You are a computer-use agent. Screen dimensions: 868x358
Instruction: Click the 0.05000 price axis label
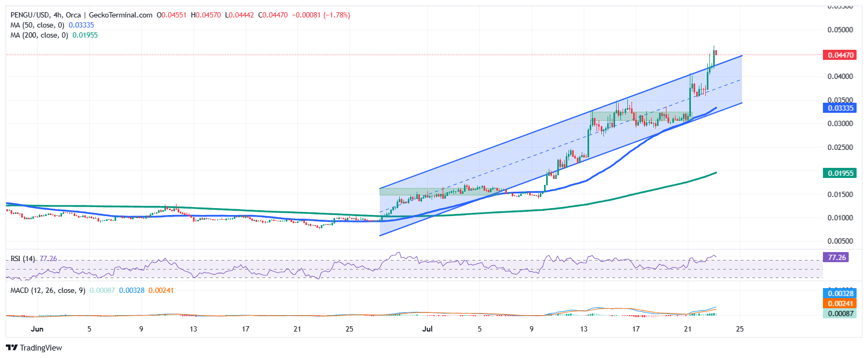(x=840, y=30)
